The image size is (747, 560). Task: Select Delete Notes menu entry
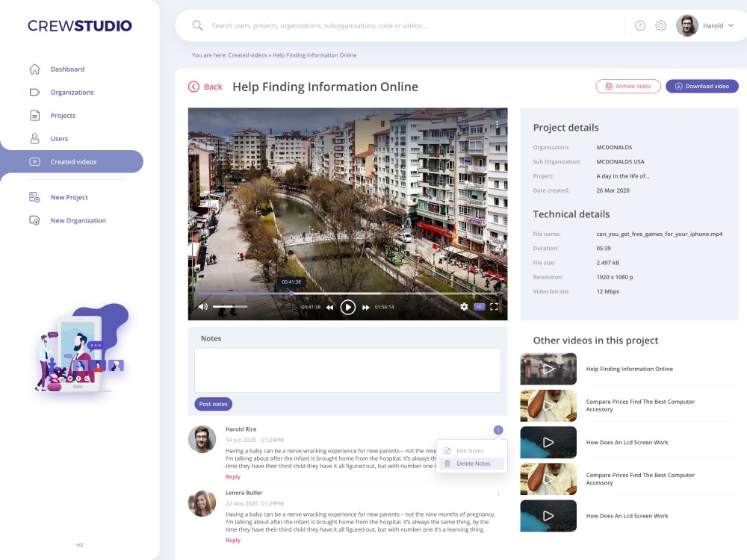[x=471, y=464]
